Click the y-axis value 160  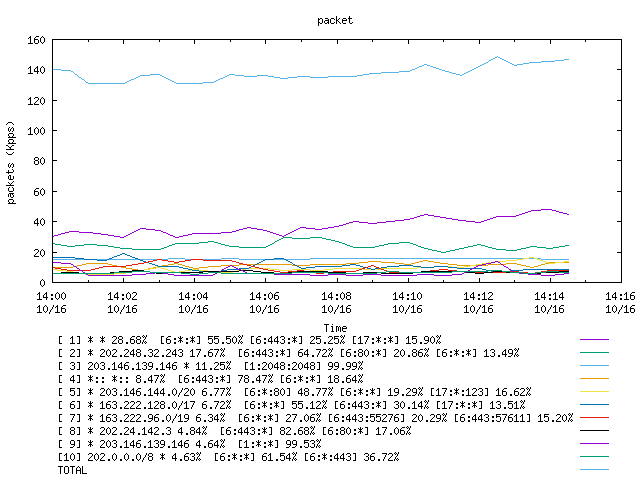tap(36, 40)
